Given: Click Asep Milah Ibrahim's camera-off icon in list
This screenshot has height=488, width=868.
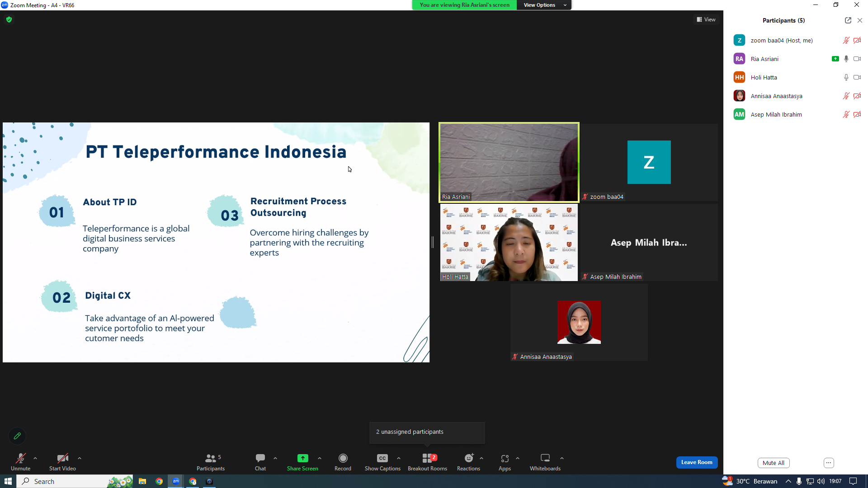Looking at the screenshot, I should tap(857, 114).
